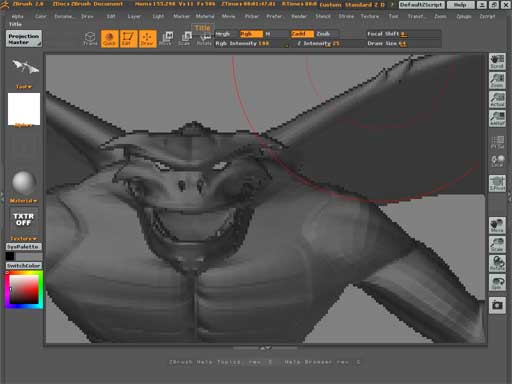This screenshot has width=512, height=384.
Task: Open the Color menu
Action: (x=40, y=16)
